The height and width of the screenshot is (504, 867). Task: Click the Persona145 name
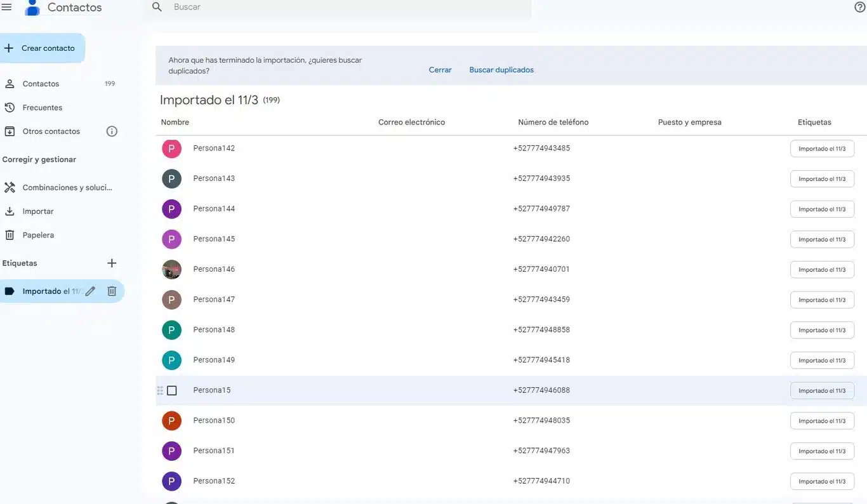[214, 239]
